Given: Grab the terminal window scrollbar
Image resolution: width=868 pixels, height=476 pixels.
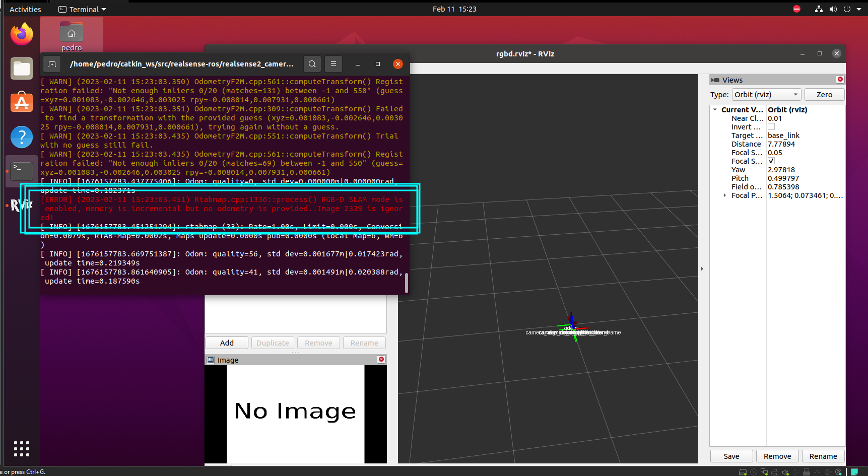Looking at the screenshot, I should (406, 283).
